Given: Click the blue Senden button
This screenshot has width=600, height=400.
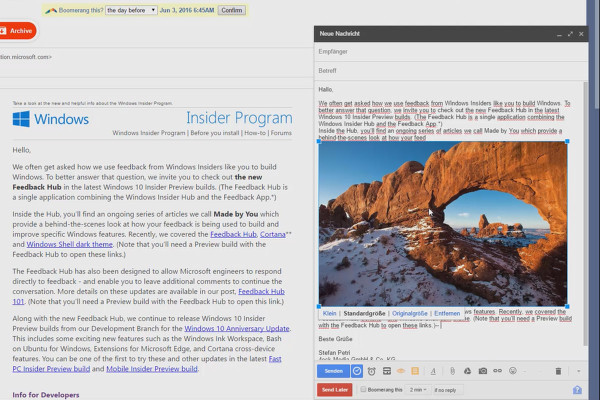Looking at the screenshot, I should click(x=333, y=371).
